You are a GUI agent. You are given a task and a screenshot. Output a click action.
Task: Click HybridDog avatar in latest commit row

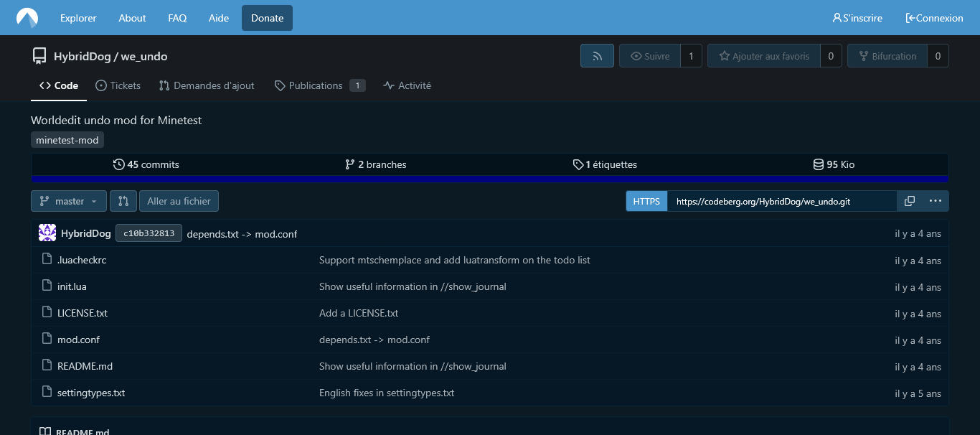click(x=47, y=233)
